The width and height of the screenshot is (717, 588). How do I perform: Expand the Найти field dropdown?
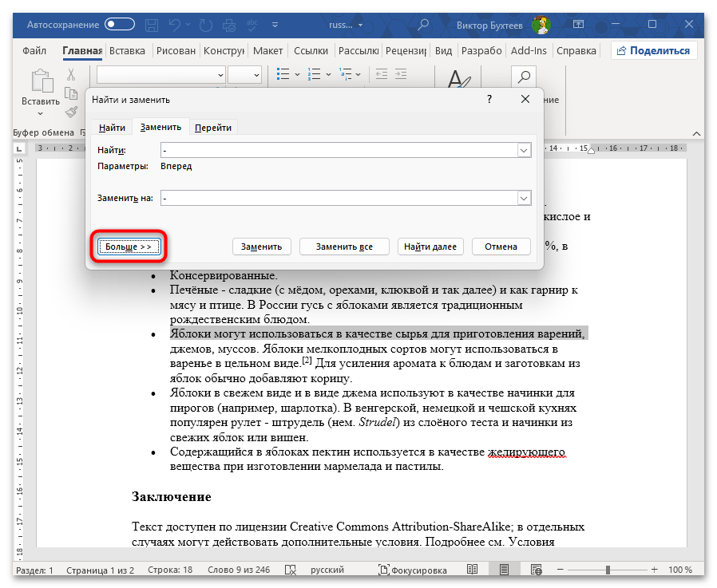(525, 150)
